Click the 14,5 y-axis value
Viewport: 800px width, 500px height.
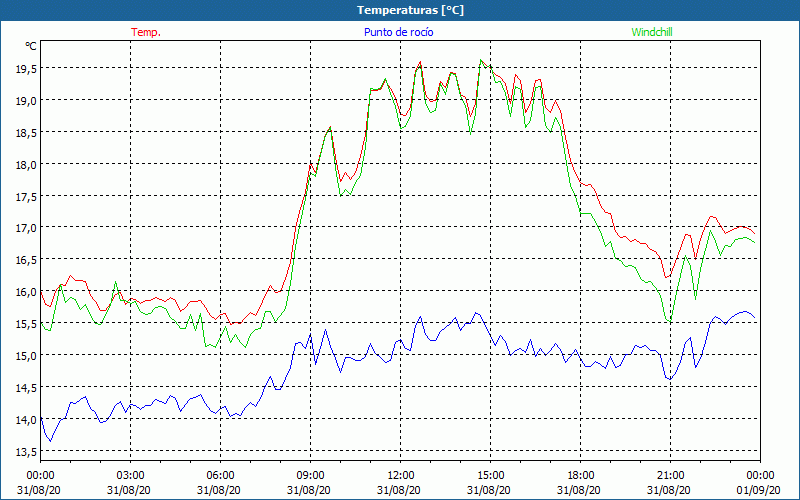pos(26,388)
